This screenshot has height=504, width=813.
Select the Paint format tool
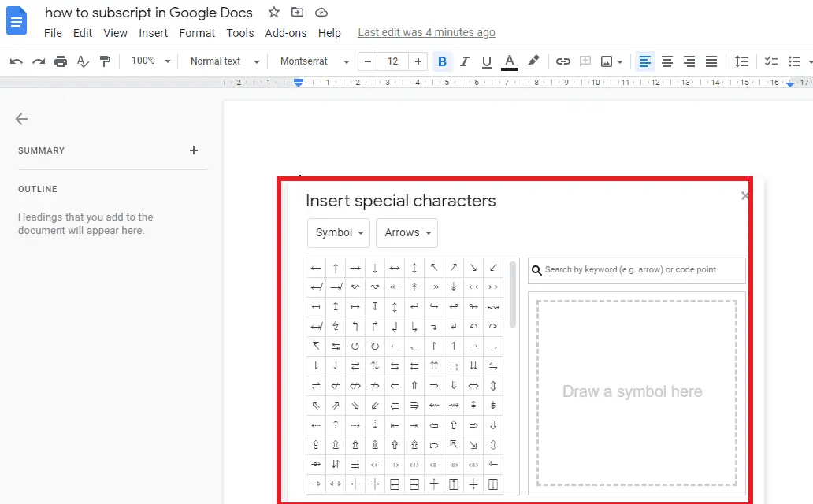coord(105,61)
